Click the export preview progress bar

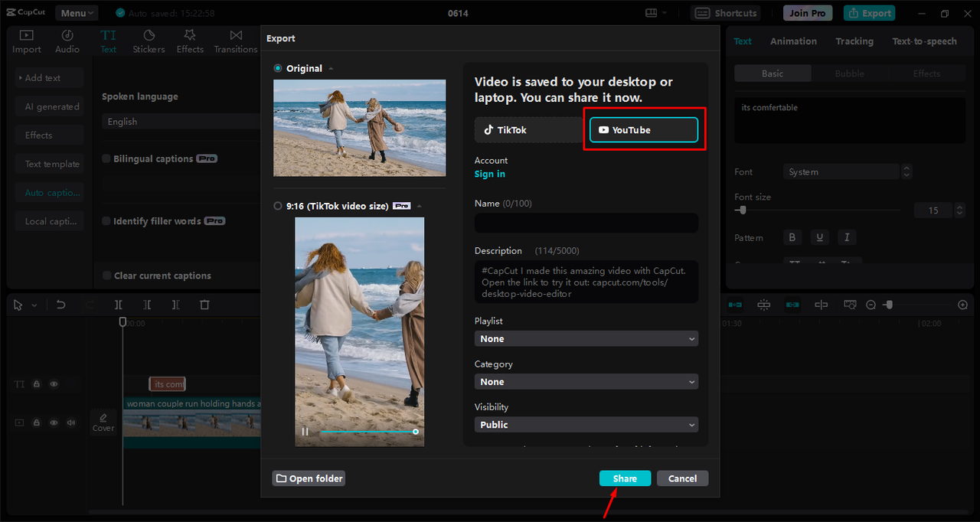368,432
